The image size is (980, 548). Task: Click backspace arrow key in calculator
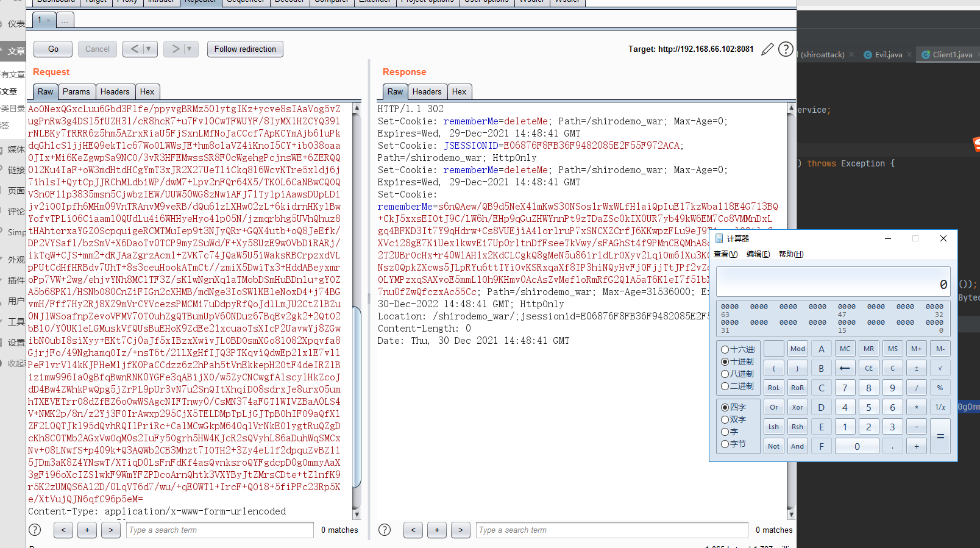(x=845, y=368)
